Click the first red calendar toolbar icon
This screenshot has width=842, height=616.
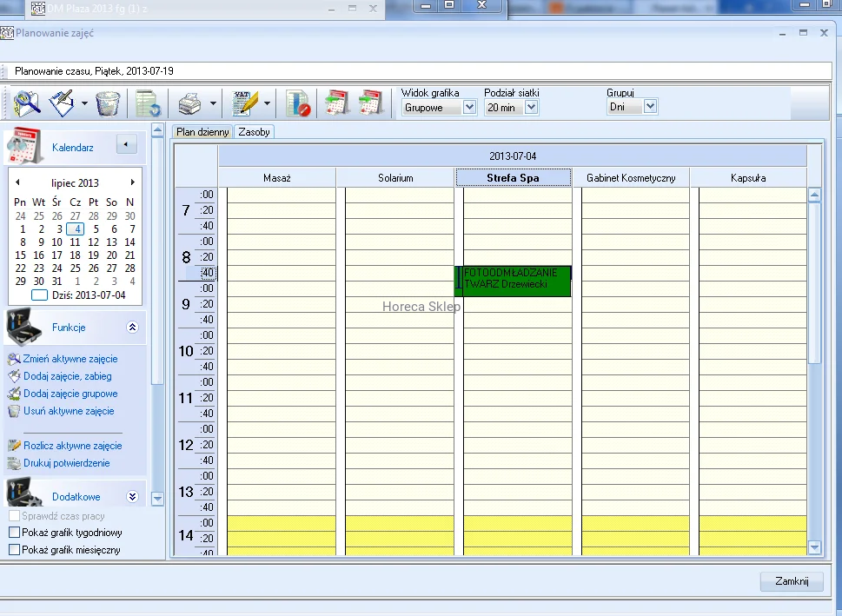point(336,103)
